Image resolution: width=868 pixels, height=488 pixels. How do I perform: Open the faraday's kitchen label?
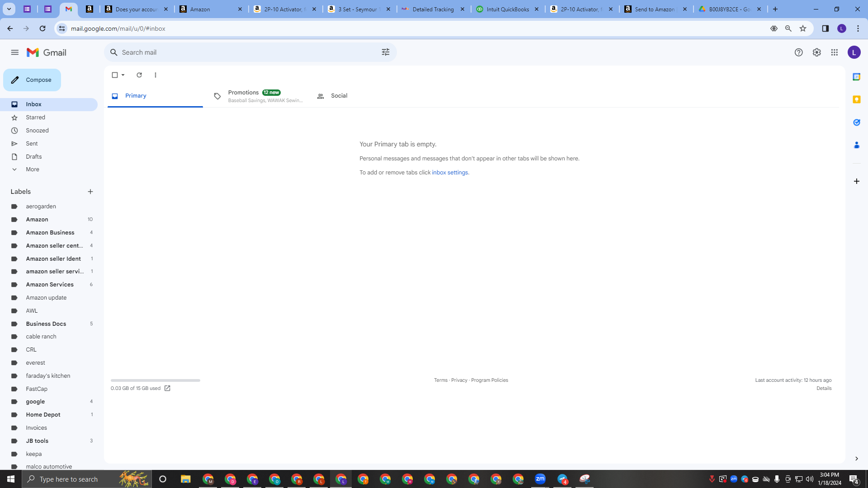tap(49, 376)
